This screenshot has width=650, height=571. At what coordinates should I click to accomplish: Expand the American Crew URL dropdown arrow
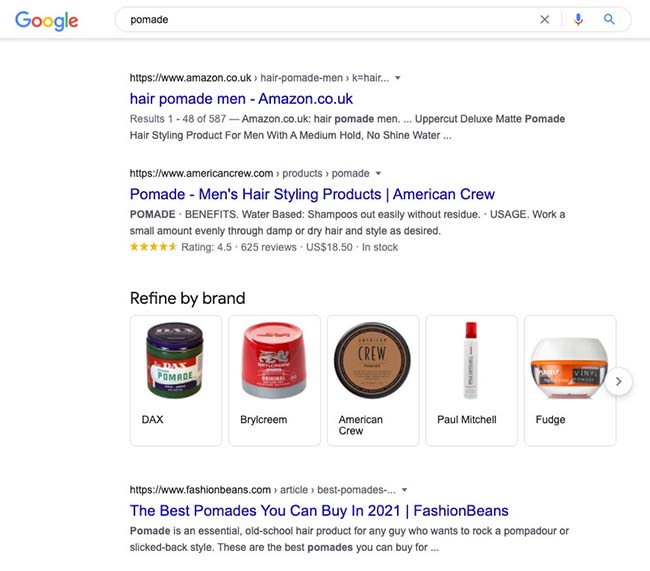(x=379, y=173)
